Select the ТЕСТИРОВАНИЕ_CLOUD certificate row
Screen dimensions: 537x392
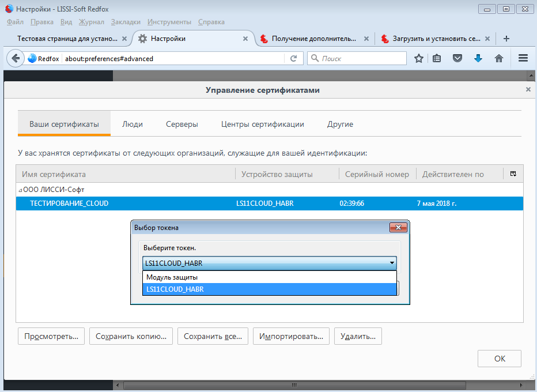(270, 203)
